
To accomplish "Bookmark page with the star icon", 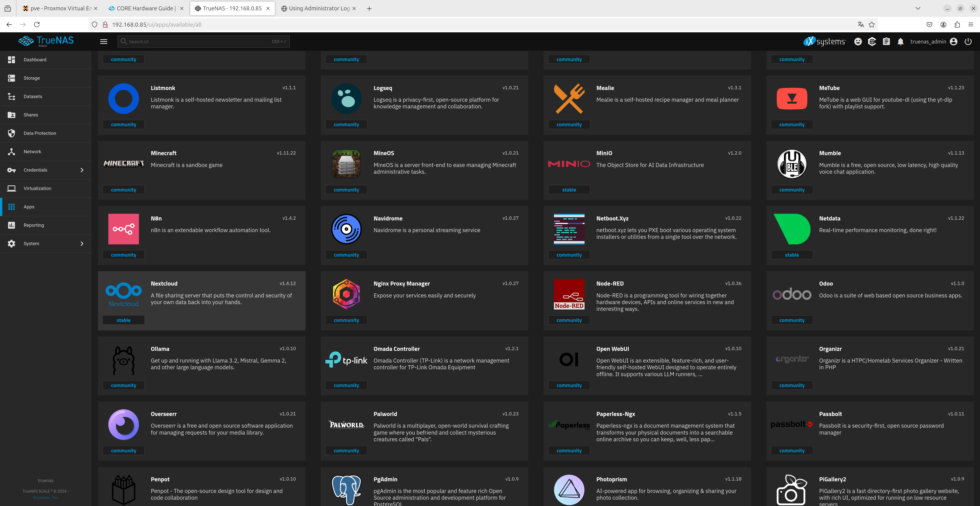I will point(872,24).
